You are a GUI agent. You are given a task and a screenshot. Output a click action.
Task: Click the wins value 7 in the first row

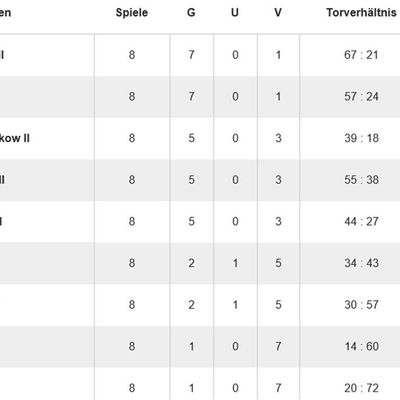[x=191, y=55]
